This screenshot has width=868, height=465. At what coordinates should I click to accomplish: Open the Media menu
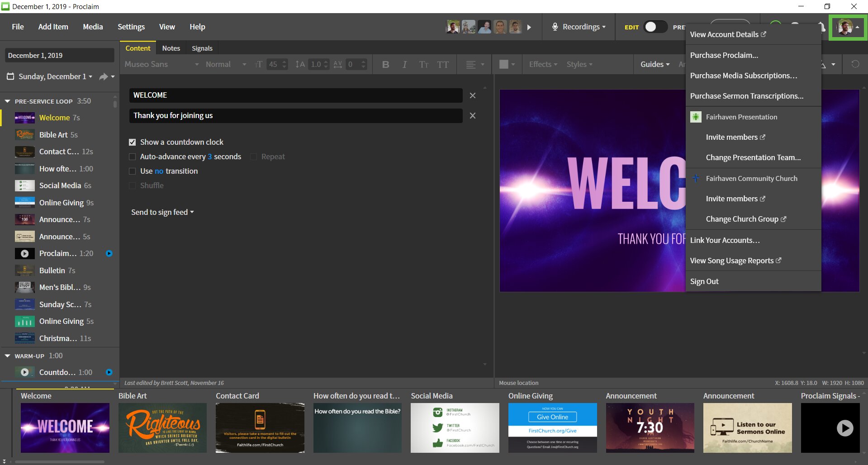[93, 27]
